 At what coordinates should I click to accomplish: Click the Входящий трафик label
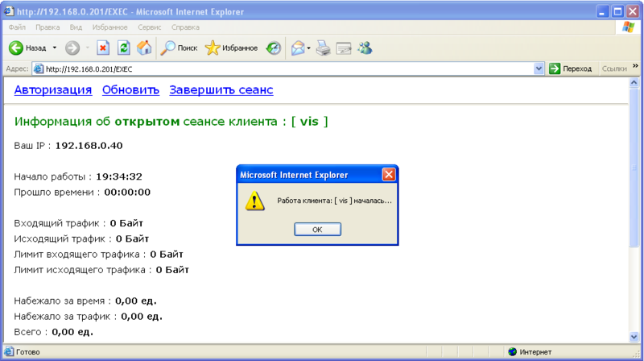(56, 223)
